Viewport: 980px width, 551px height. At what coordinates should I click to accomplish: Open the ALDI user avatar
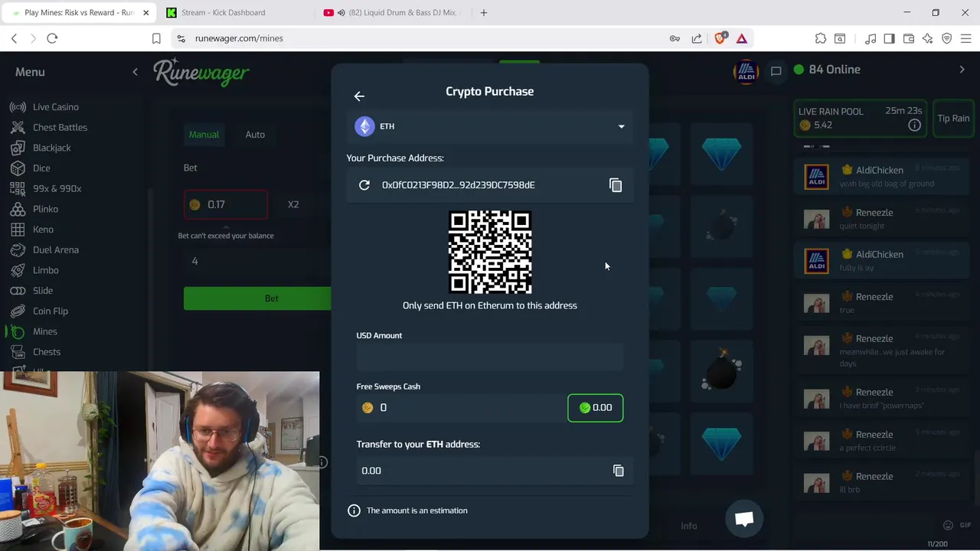click(746, 71)
